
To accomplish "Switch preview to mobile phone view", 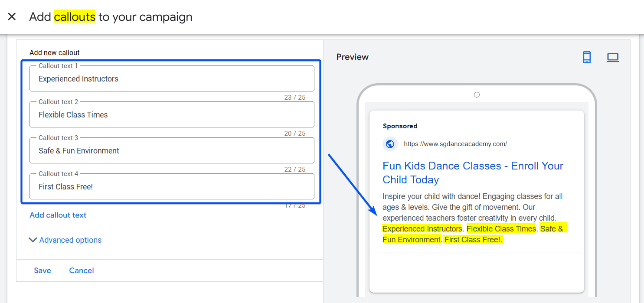I will (586, 57).
